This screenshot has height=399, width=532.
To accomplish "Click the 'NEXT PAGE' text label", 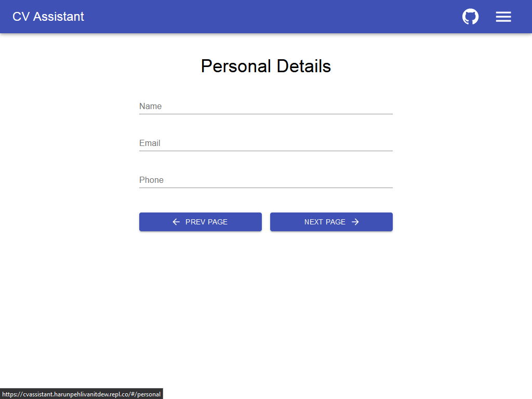I will [x=325, y=222].
